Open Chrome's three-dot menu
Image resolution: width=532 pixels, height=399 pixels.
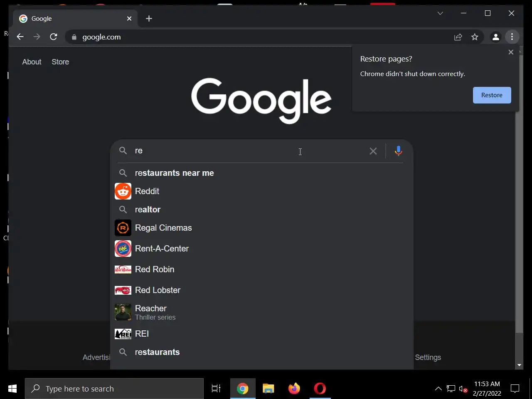point(512,37)
